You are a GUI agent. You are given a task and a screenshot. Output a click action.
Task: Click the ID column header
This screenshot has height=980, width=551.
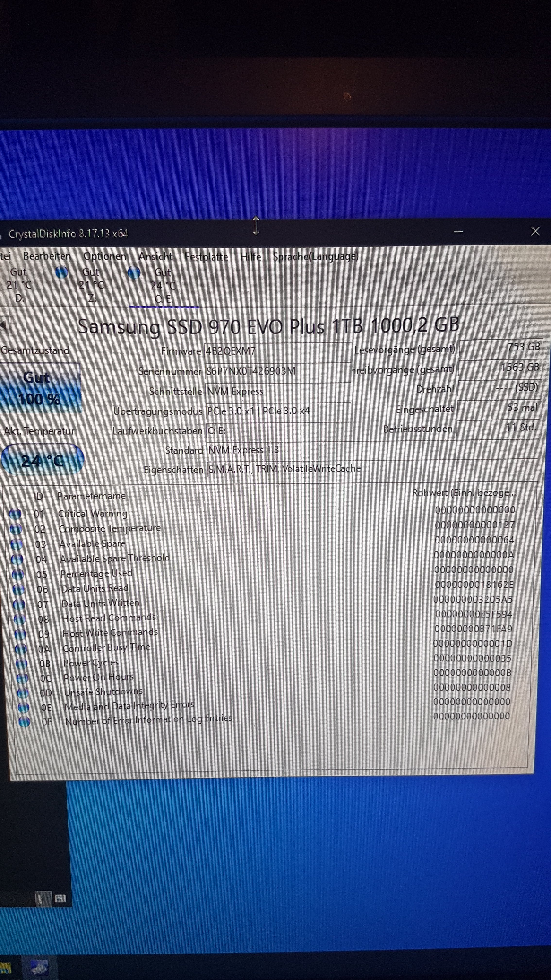[x=38, y=496]
